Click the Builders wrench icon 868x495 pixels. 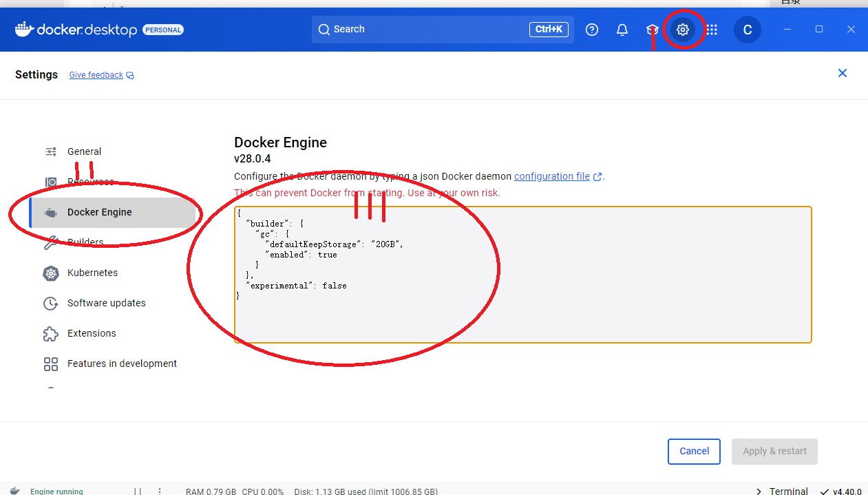point(51,243)
